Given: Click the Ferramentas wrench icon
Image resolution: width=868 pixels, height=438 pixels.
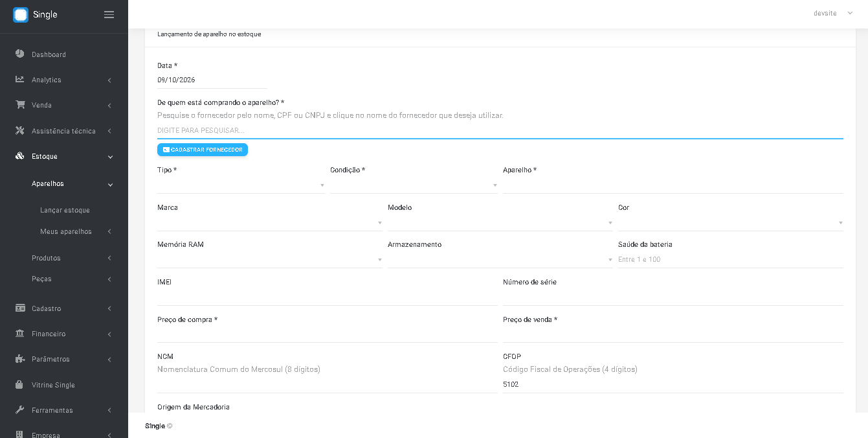Looking at the screenshot, I should pyautogui.click(x=20, y=410).
